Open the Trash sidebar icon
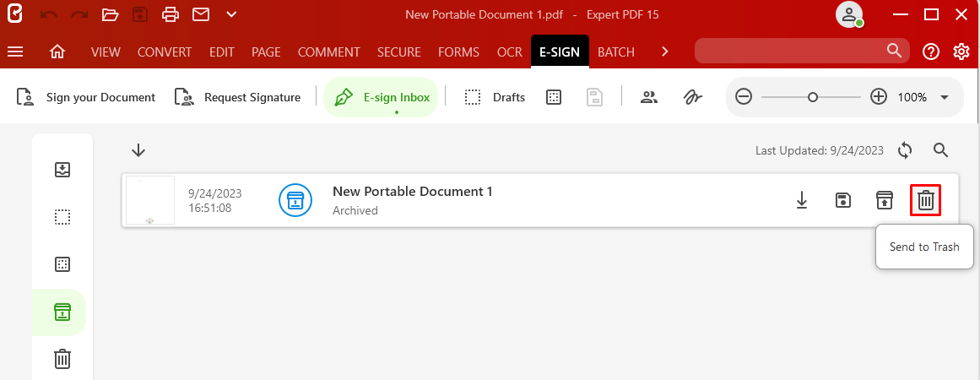The width and height of the screenshot is (980, 380). tap(62, 359)
